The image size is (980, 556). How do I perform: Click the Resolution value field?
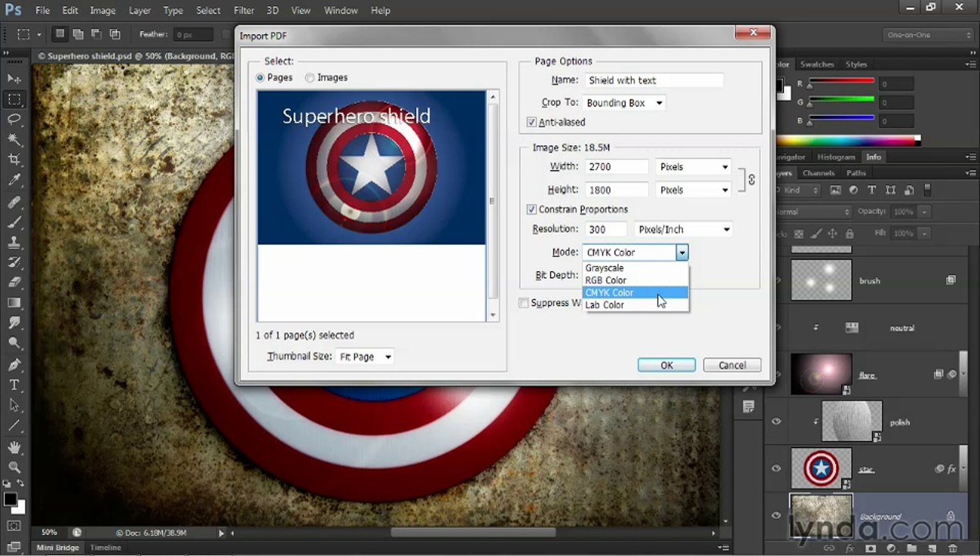605,229
